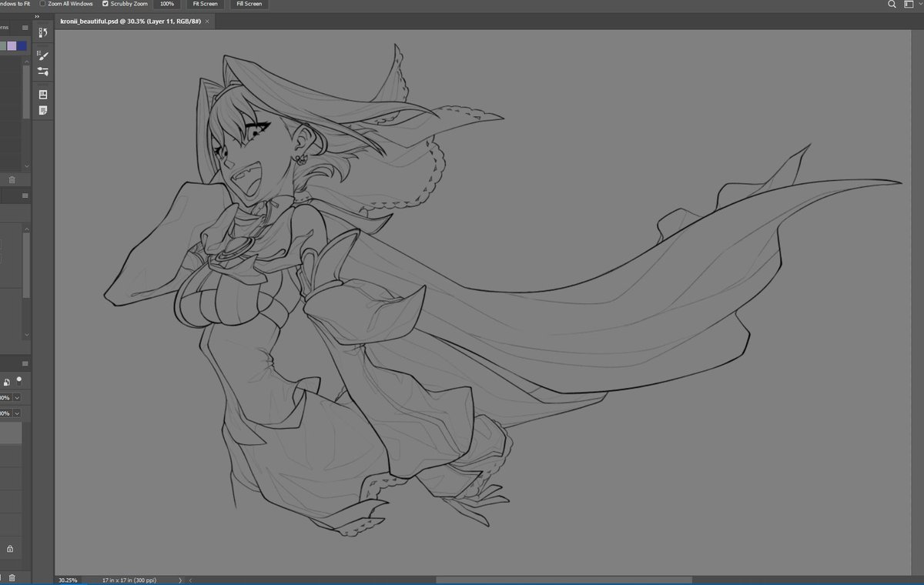Click the horizontal canvas scrollbar thumb
The height and width of the screenshot is (585, 924).
pos(564,580)
